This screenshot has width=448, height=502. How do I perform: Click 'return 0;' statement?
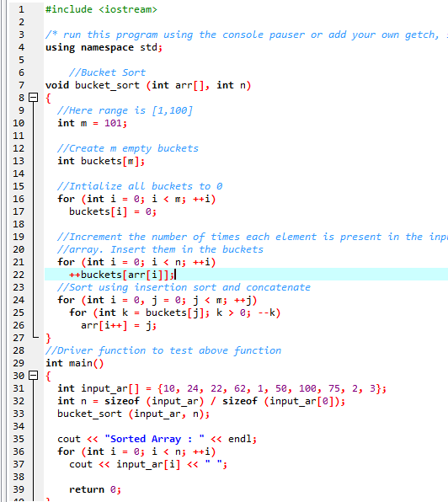click(x=95, y=489)
